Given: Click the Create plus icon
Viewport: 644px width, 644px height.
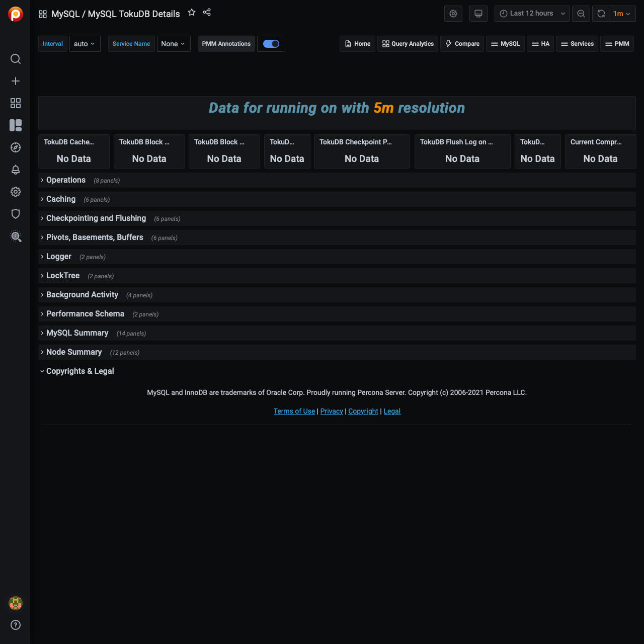Looking at the screenshot, I should (16, 81).
